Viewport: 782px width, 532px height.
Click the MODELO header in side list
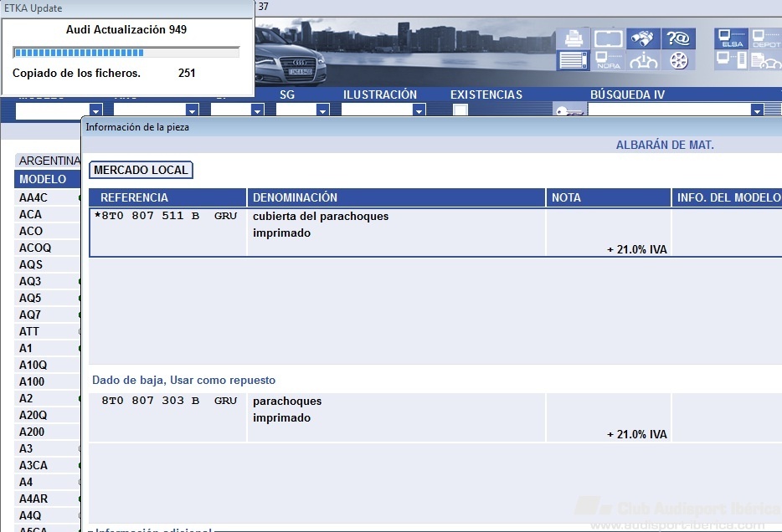tap(48, 179)
